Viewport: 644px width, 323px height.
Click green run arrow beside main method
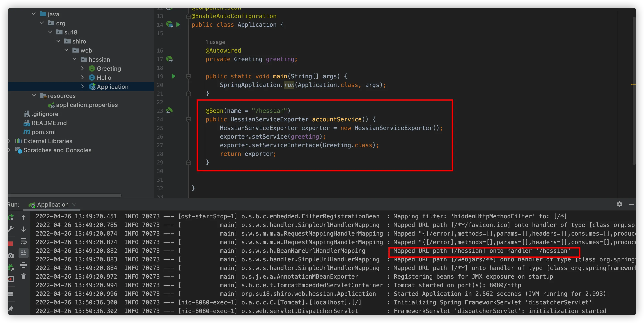pyautogui.click(x=173, y=76)
